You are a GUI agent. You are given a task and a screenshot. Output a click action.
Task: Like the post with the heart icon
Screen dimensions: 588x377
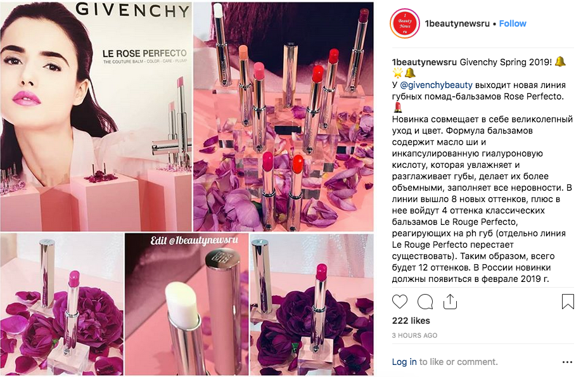(x=399, y=302)
